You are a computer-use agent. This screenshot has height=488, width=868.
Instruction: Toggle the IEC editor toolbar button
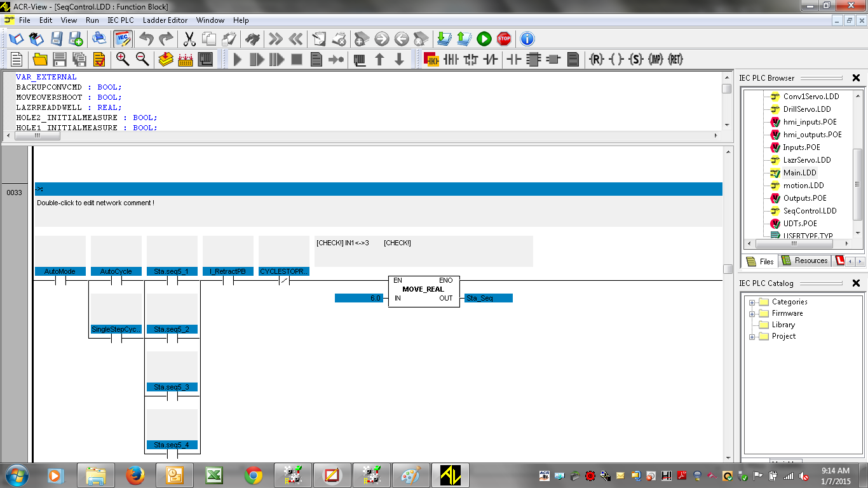pyautogui.click(x=123, y=39)
